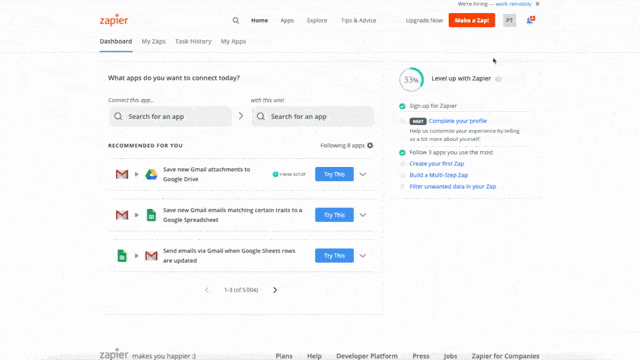This screenshot has width=640, height=360.
Task: Click Google Sheets icon in spreadsheet row
Action: point(151,215)
